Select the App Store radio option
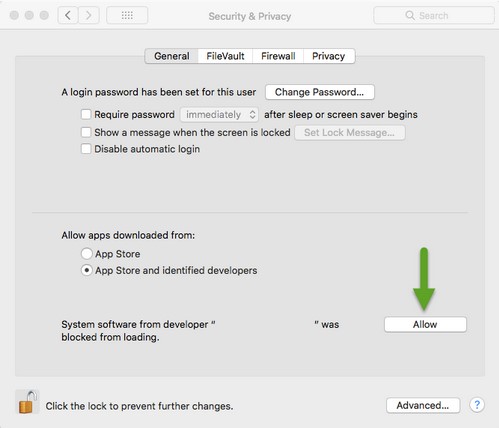499x428 pixels. coord(87,254)
